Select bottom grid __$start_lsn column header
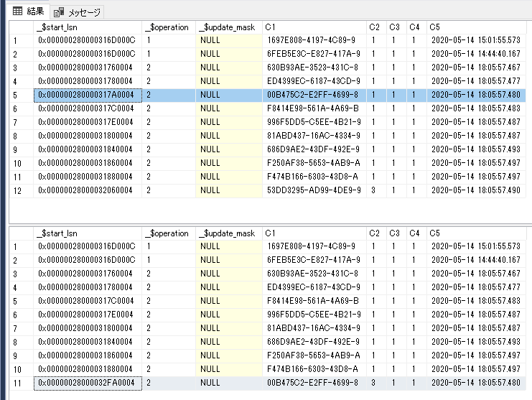This screenshot has width=532, height=400. tap(87, 233)
